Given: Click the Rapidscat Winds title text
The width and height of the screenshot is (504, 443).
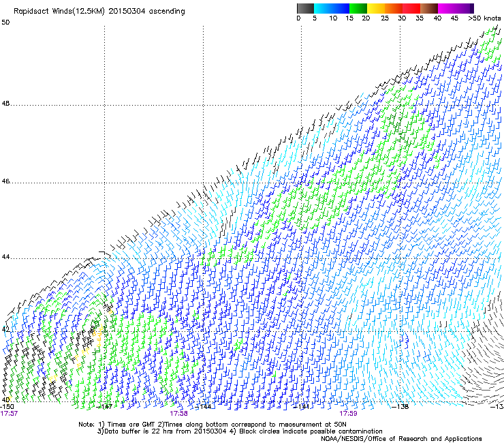Looking at the screenshot, I should tap(99, 12).
